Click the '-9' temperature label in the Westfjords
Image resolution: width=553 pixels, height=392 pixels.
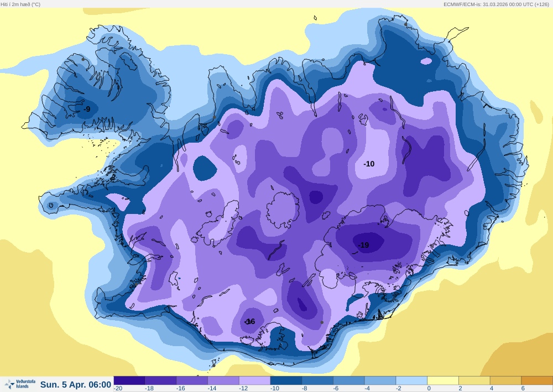pyautogui.click(x=87, y=109)
